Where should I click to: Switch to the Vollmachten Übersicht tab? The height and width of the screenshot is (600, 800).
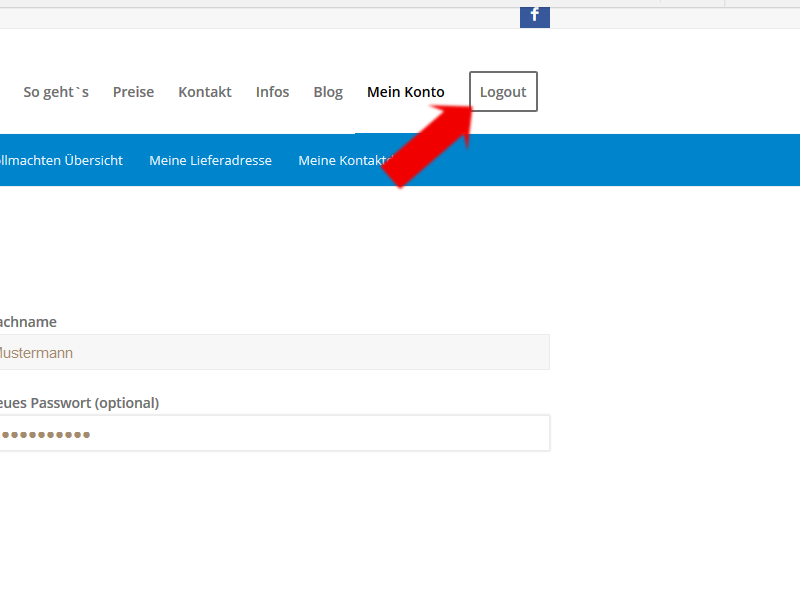coord(62,160)
